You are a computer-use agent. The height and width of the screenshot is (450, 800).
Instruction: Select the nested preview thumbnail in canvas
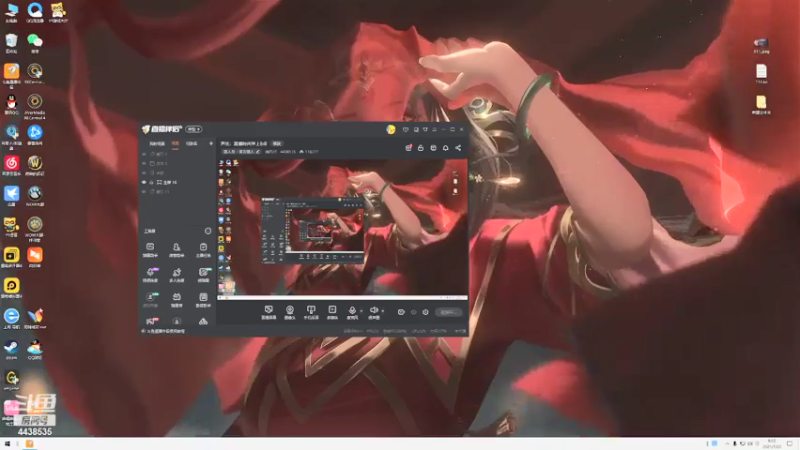pyautogui.click(x=313, y=230)
